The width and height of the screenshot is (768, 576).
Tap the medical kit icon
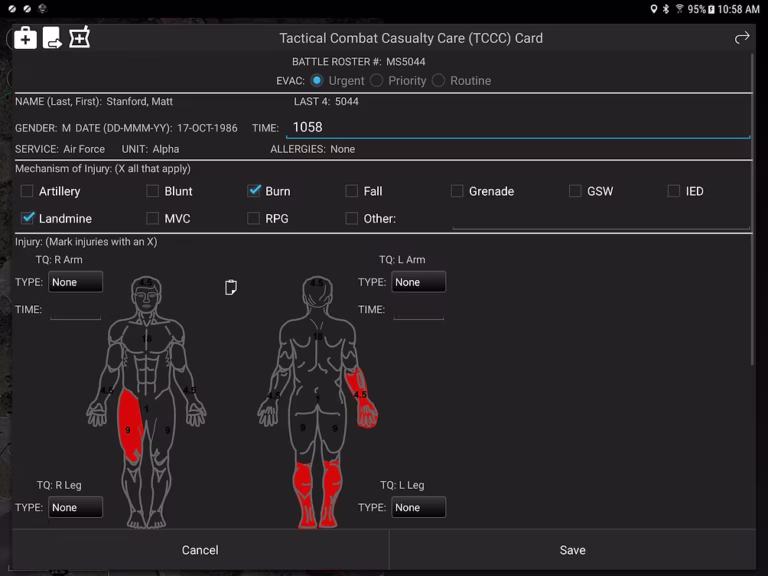25,38
